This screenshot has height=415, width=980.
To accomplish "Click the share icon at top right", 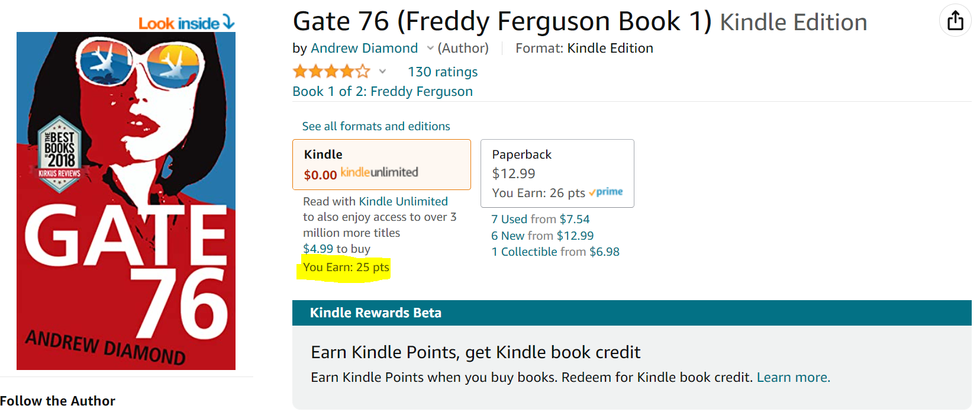I will 955,21.
